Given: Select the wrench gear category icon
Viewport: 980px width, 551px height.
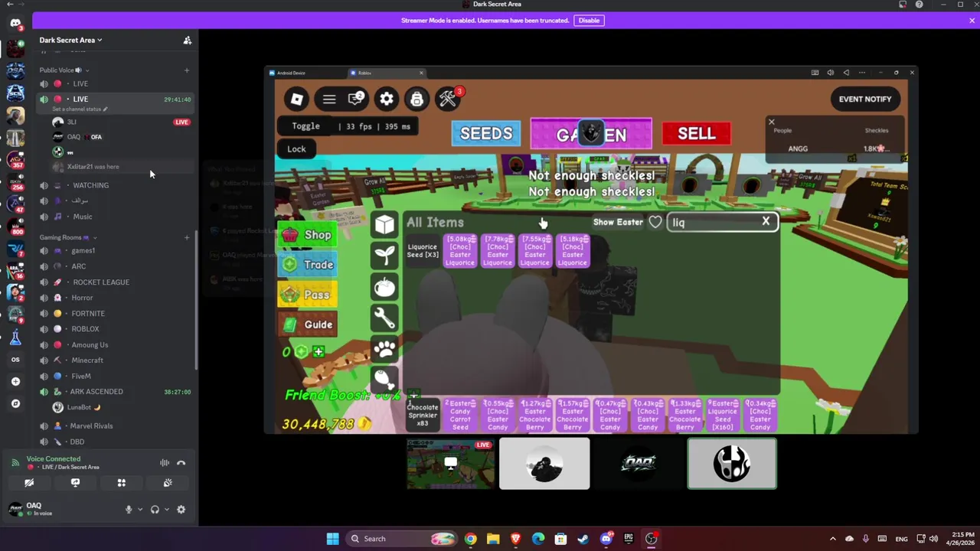Looking at the screenshot, I should (x=384, y=318).
